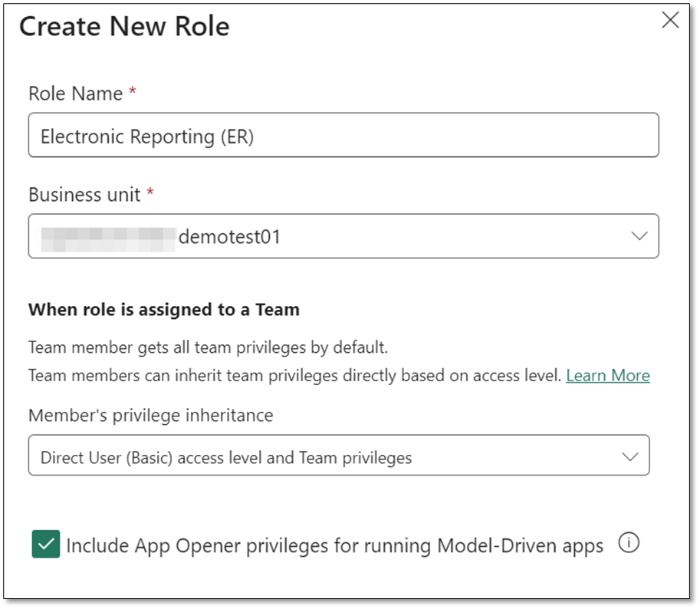This screenshot has width=700, height=609.
Task: Click the Team member gets all privileges text
Action: [208, 347]
